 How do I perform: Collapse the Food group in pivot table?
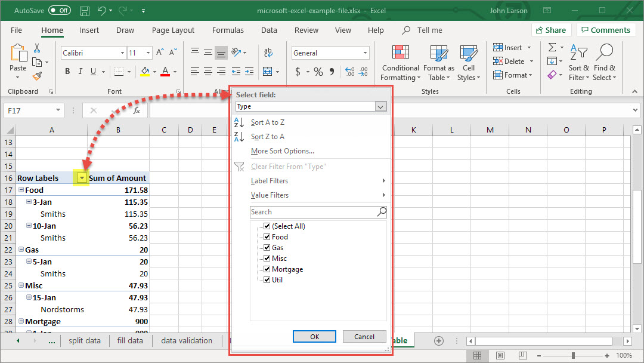tap(21, 190)
